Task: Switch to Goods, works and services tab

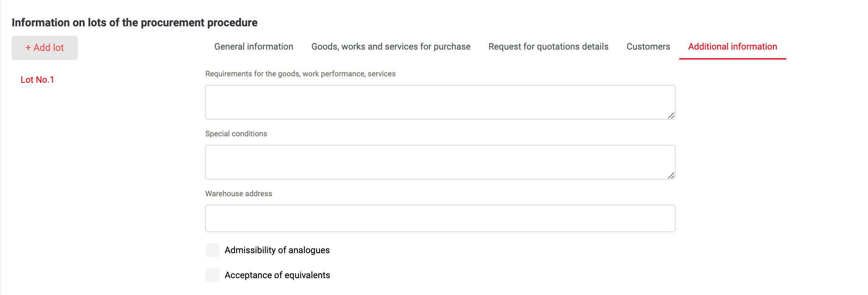Action: click(x=391, y=47)
